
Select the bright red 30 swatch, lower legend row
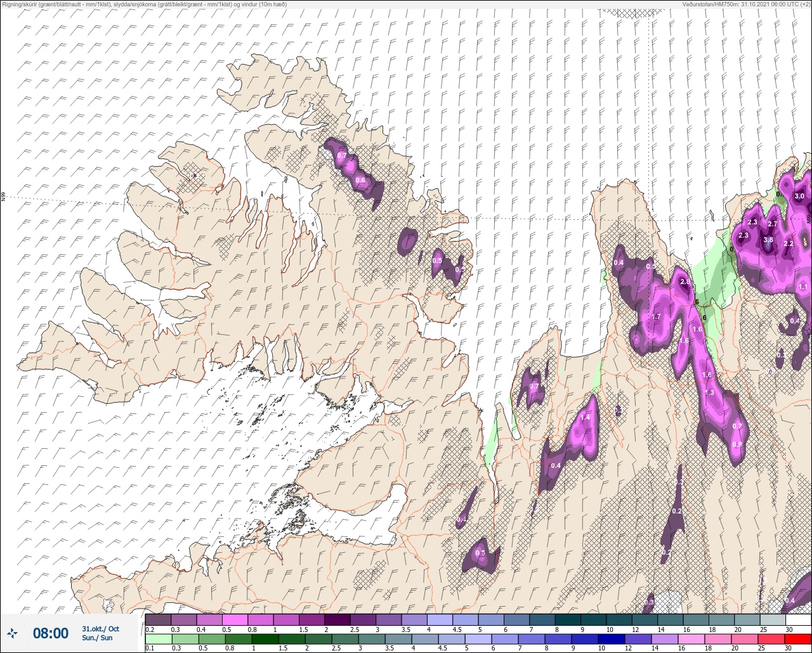[797, 639]
